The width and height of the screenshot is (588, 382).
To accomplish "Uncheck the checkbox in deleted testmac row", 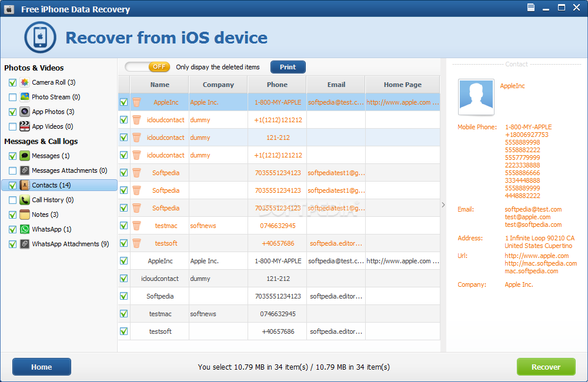I will (123, 225).
